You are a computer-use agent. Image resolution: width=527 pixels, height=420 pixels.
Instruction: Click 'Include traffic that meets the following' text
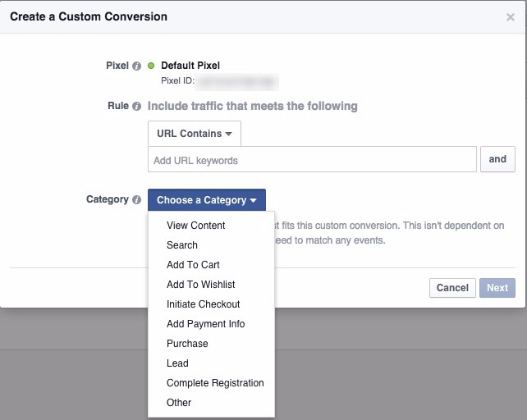pos(253,106)
